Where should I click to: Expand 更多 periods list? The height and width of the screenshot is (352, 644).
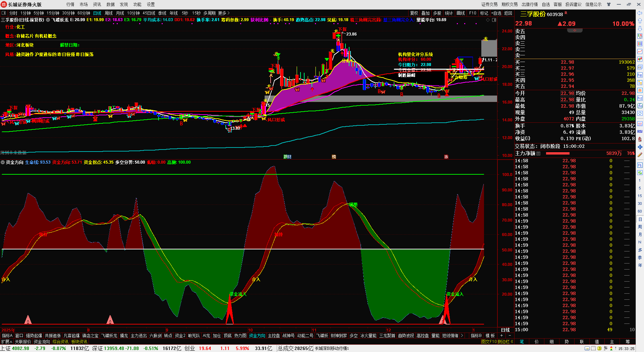(224, 13)
